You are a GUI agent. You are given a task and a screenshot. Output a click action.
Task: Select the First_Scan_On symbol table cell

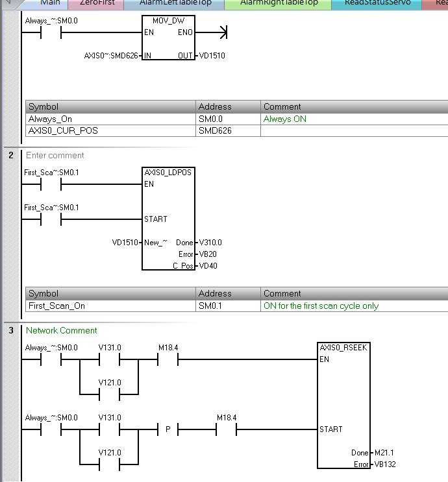[x=57, y=306]
